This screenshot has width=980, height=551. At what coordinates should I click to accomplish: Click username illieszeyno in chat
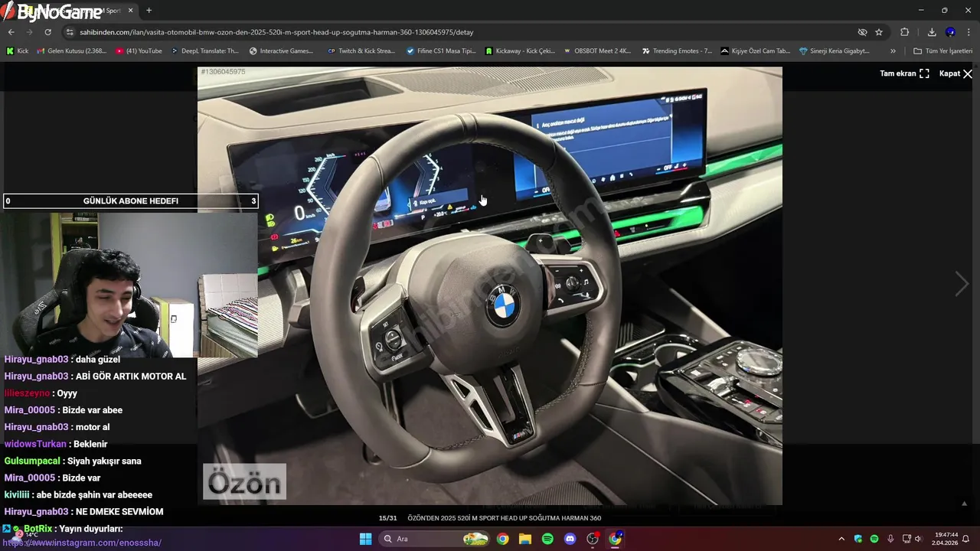click(27, 393)
